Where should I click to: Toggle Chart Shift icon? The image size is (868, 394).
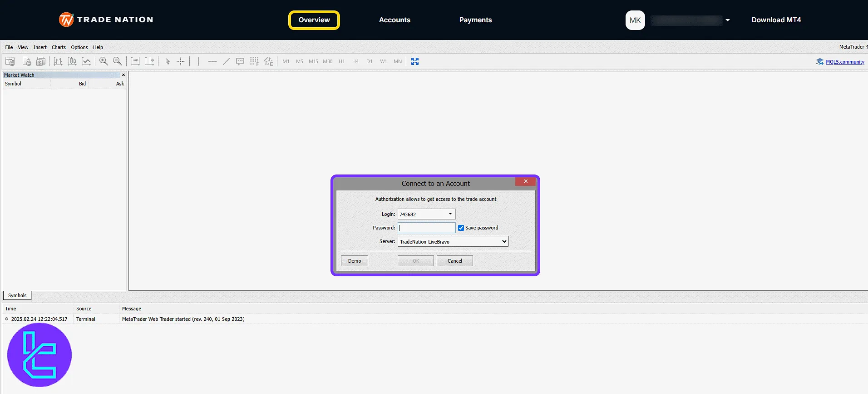(x=149, y=61)
